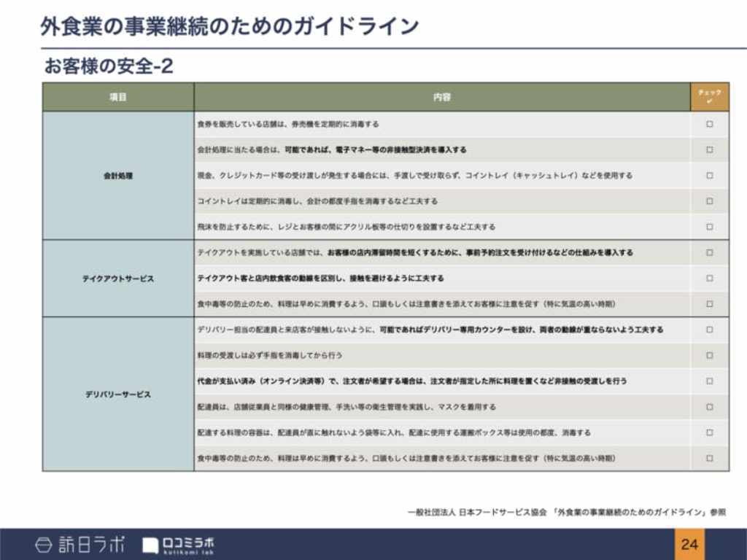Check box for 配達員は、店舗従業員と同様 row
The width and height of the screenshot is (747, 560).
coord(709,407)
